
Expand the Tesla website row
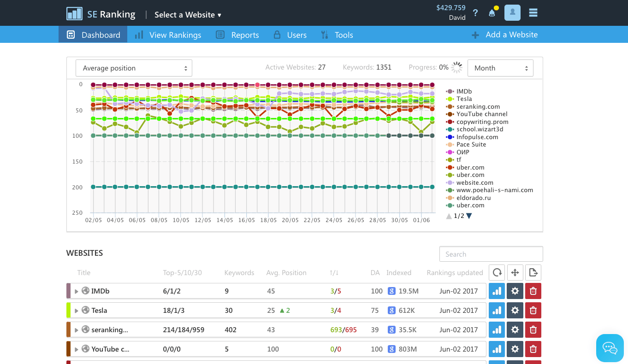[x=77, y=311]
